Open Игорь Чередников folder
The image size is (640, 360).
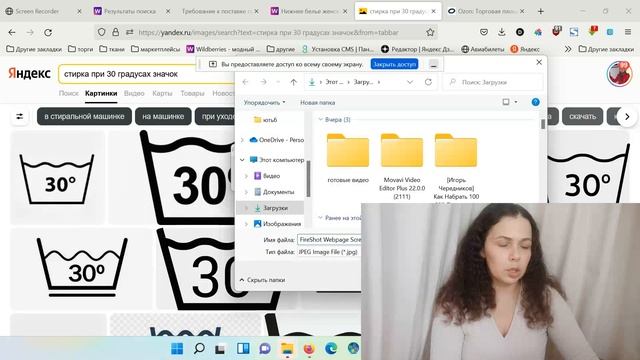(x=456, y=166)
